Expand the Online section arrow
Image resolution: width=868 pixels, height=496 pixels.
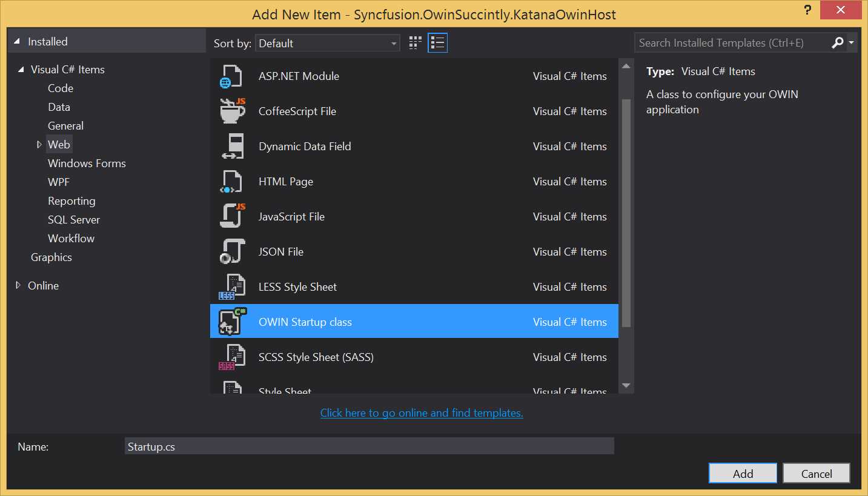(x=19, y=286)
